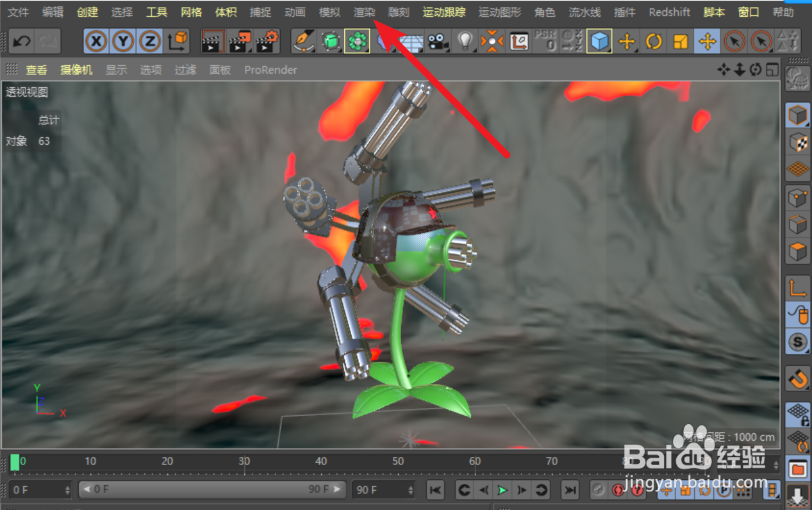Open the viewport 查看 menu
Viewport: 812px width, 510px height.
tap(37, 70)
